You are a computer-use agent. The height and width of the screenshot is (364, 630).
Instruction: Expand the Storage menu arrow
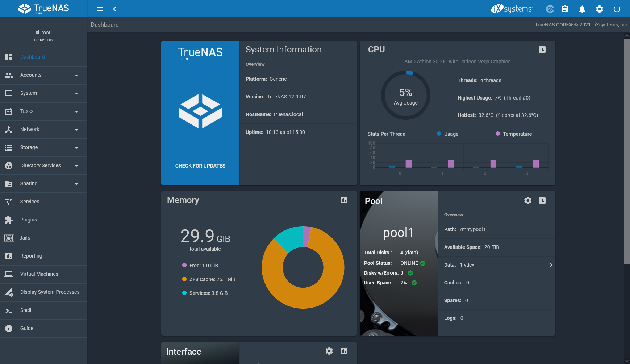[x=76, y=148]
